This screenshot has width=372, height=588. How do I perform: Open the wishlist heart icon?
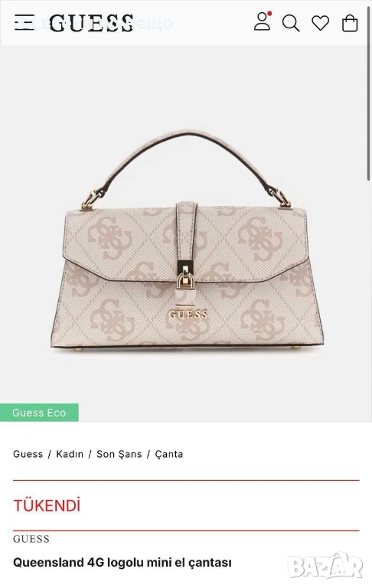[x=321, y=23]
